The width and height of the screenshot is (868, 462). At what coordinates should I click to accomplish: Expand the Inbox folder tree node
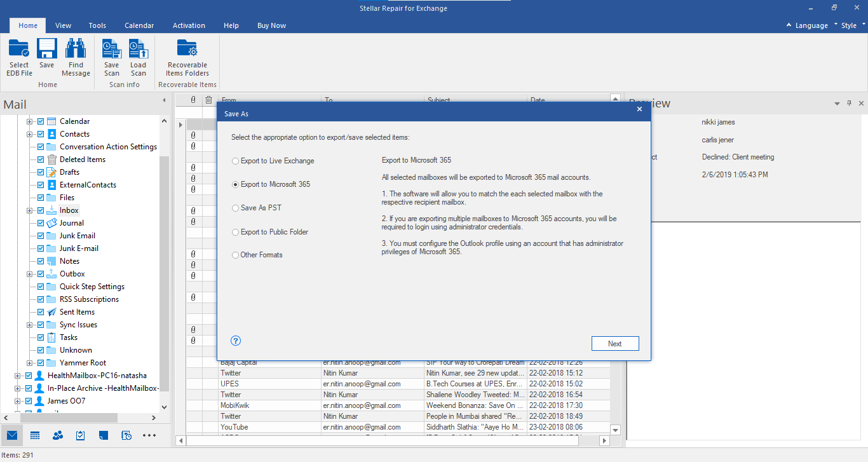click(29, 210)
